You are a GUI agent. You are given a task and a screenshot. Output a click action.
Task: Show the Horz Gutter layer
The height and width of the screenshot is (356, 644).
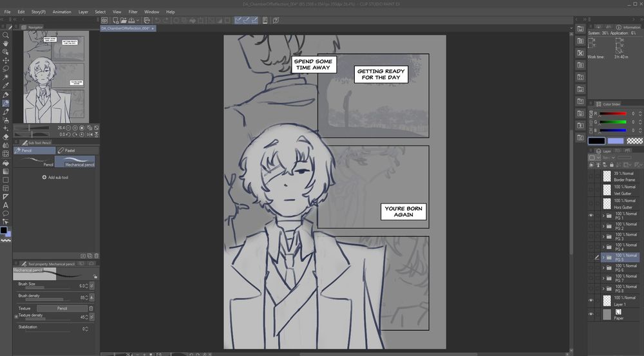click(591, 203)
